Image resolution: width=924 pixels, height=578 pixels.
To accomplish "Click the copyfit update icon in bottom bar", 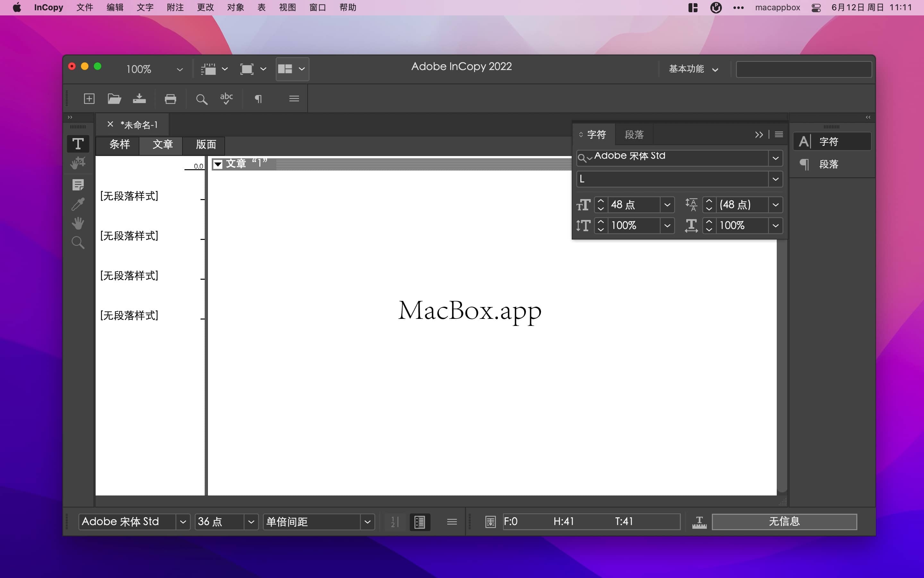I will 490,522.
